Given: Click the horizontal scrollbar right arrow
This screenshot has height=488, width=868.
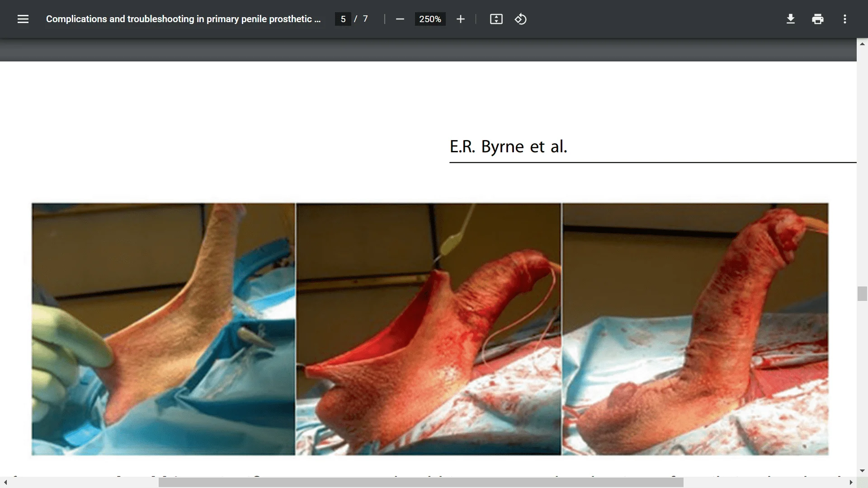Looking at the screenshot, I should tap(851, 483).
